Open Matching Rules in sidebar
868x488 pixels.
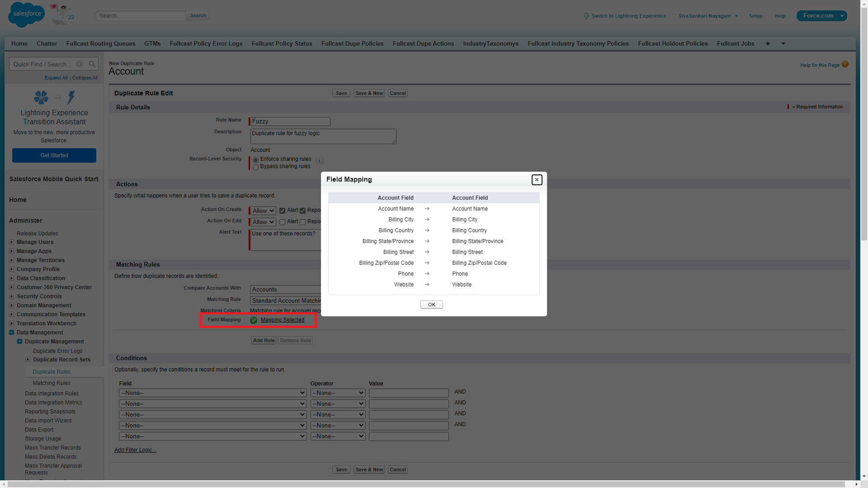pyautogui.click(x=52, y=383)
